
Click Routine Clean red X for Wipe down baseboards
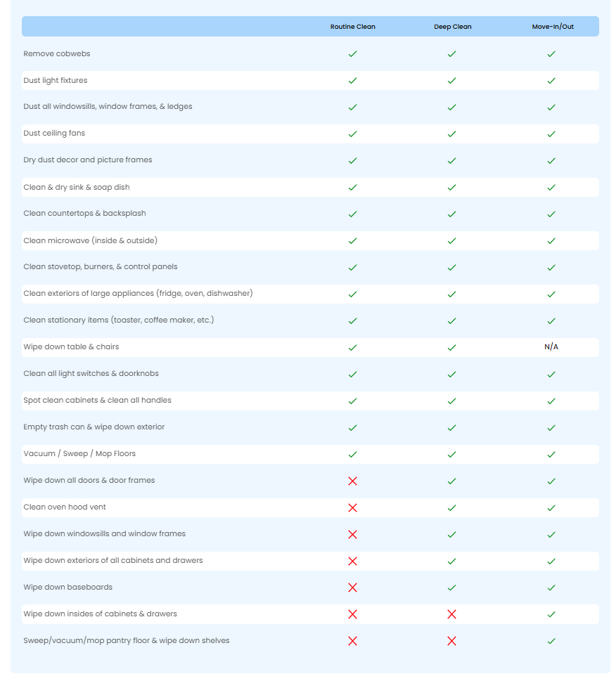352,588
